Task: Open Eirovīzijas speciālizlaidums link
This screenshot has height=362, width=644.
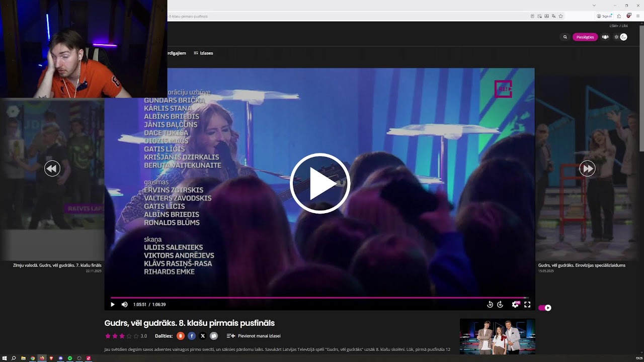Action: point(582,265)
